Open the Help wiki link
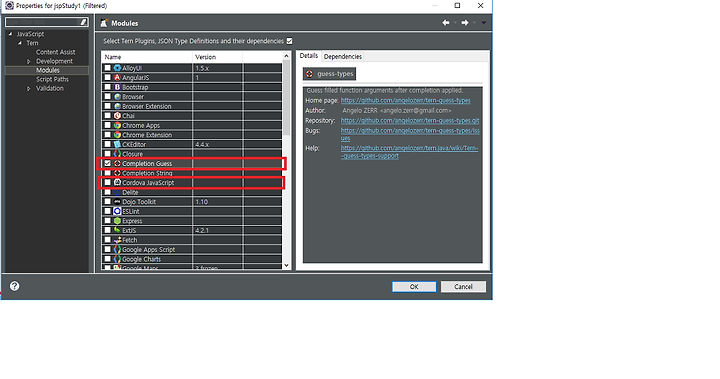The height and width of the screenshot is (379, 720). 409,152
